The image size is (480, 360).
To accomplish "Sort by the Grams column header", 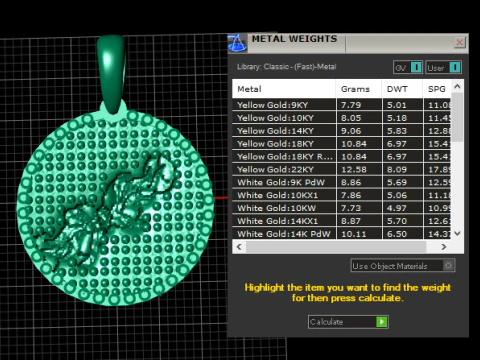I will pos(359,89).
